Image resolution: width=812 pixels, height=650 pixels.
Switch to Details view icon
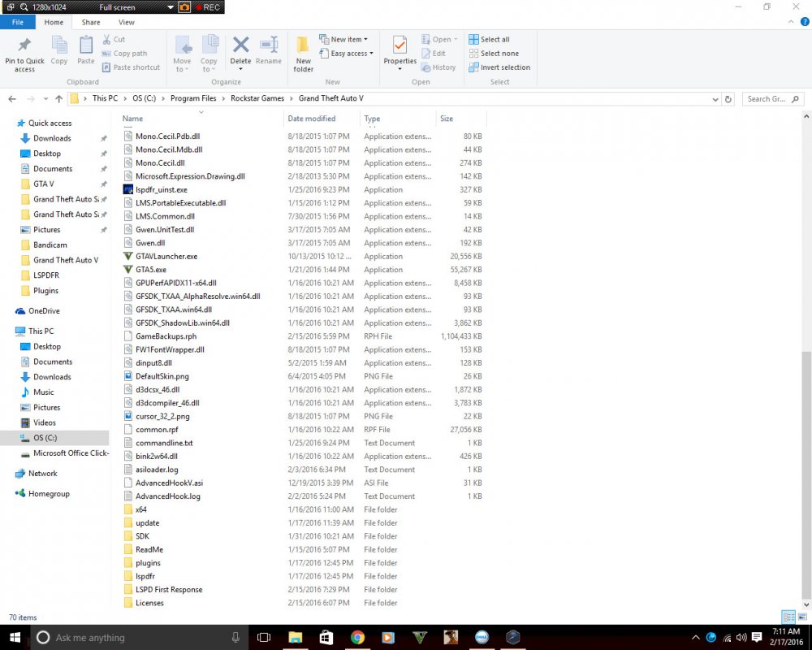pos(788,617)
